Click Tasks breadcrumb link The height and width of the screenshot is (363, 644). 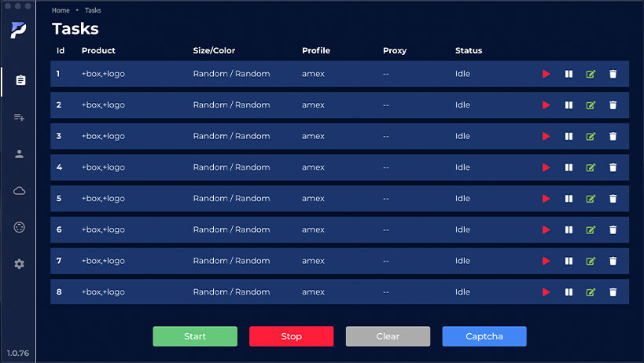[x=93, y=10]
